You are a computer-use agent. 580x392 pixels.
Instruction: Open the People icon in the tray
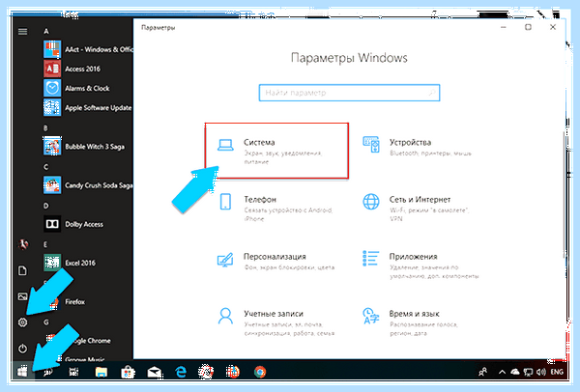482,372
